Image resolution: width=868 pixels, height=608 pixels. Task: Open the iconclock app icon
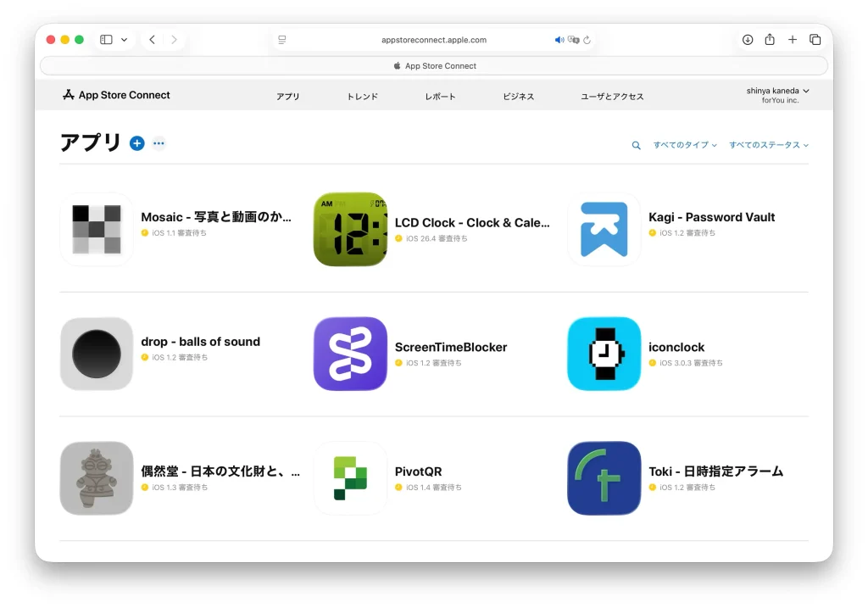click(x=604, y=354)
